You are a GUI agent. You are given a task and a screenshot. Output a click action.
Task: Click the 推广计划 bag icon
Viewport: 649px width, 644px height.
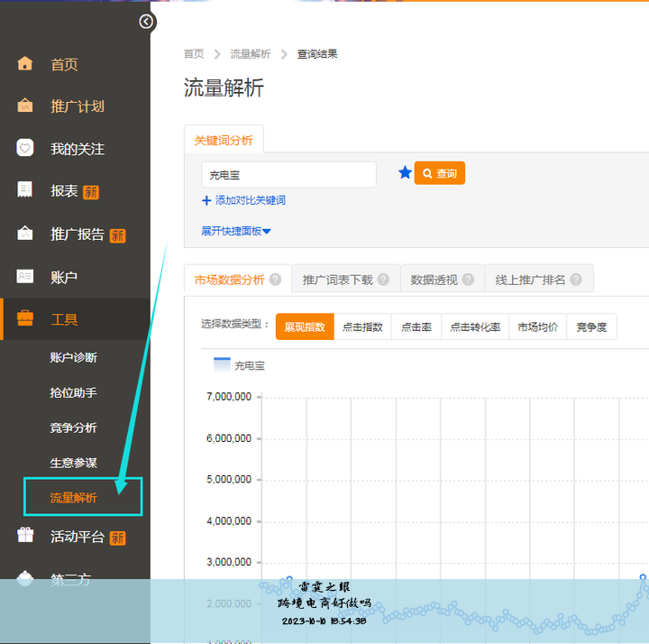click(25, 106)
